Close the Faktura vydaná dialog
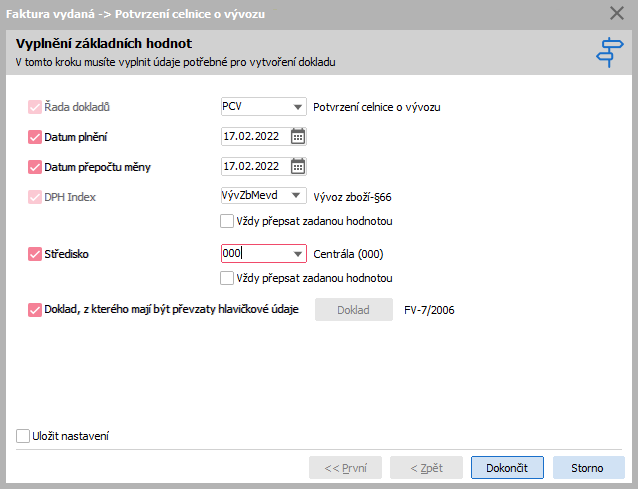Viewport: 638px width, 489px height. 617,14
